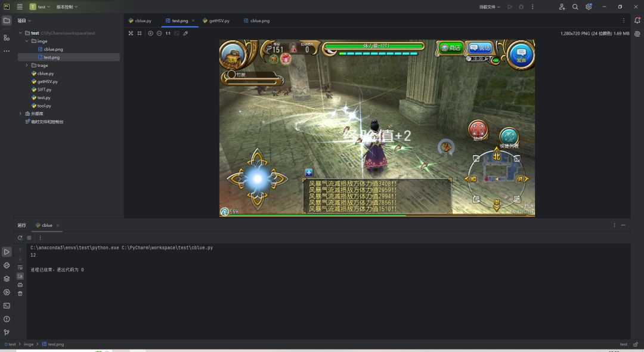The width and height of the screenshot is (644, 352).
Task: Open the Python Console tool window
Action: 7,265
